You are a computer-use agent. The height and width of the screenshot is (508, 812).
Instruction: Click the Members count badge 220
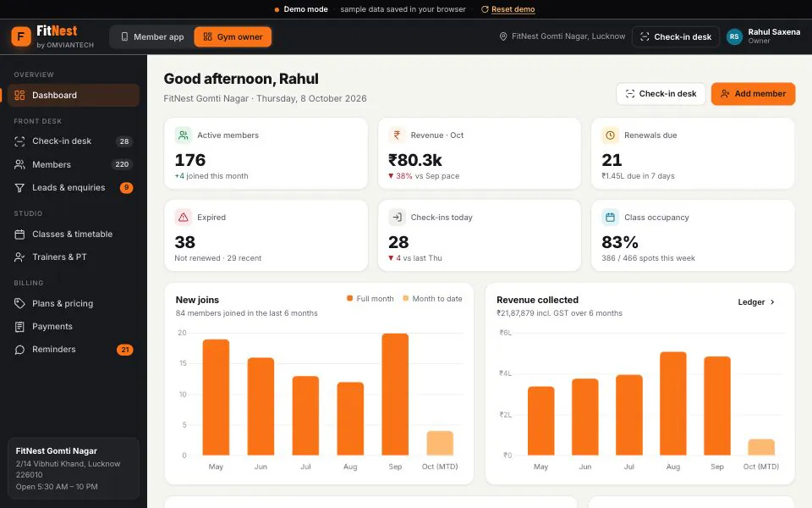click(122, 164)
